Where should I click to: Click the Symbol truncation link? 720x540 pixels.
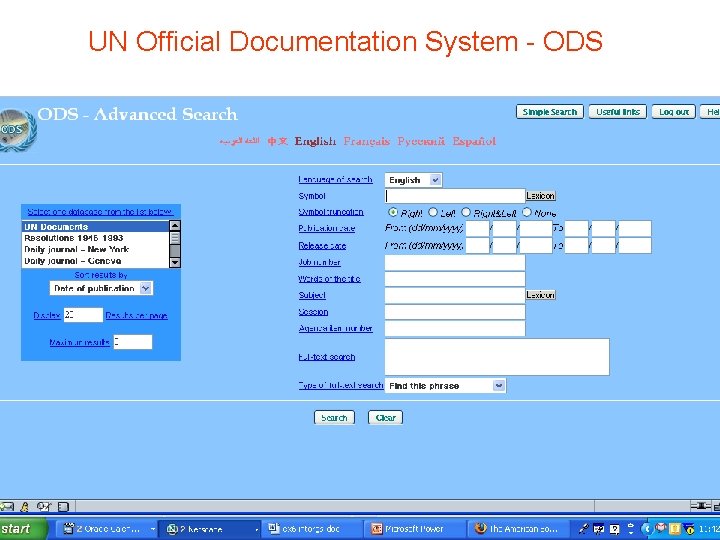coord(331,212)
